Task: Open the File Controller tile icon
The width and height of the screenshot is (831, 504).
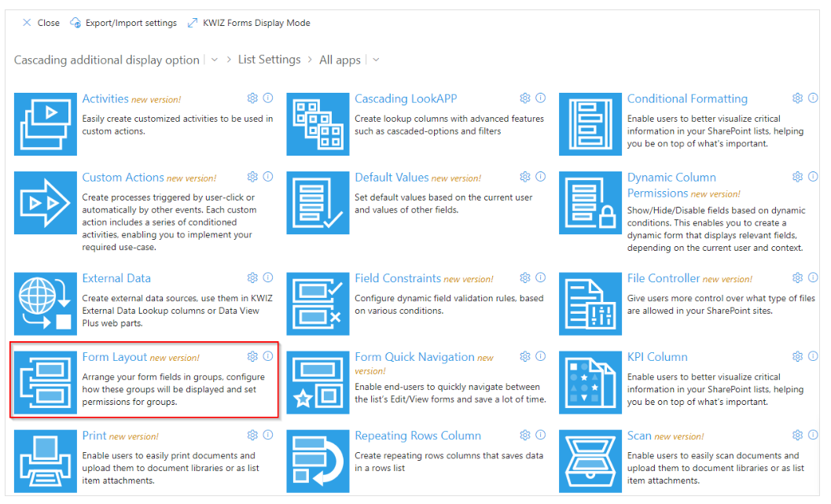Action: pyautogui.click(x=590, y=304)
